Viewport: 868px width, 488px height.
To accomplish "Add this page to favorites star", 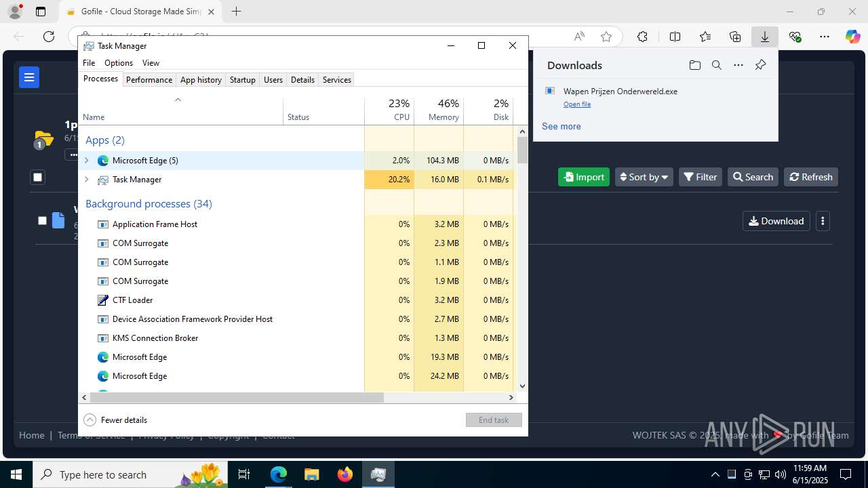I will pos(606,37).
